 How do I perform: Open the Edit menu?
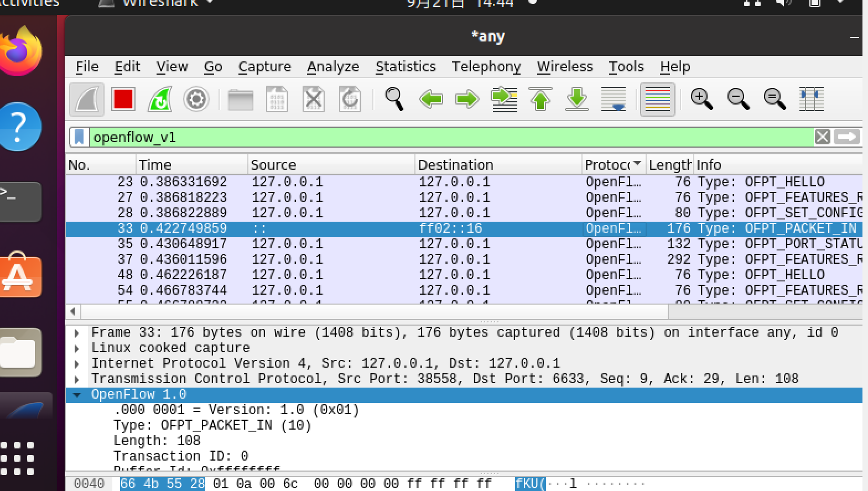coord(127,67)
